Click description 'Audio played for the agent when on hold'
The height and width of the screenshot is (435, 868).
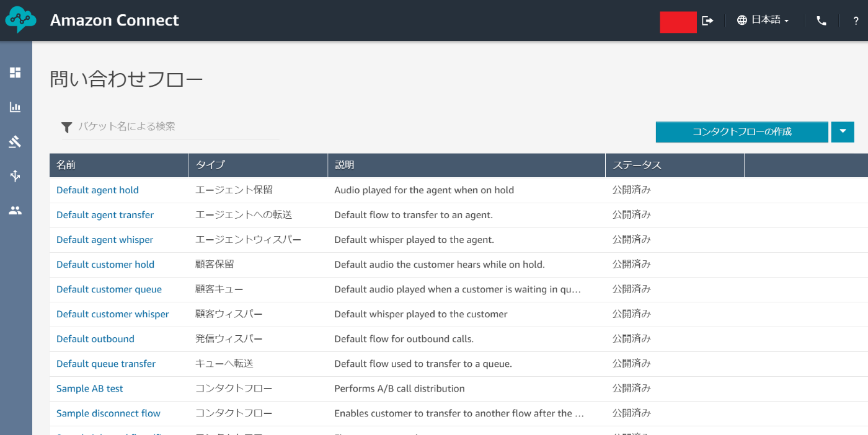(424, 190)
